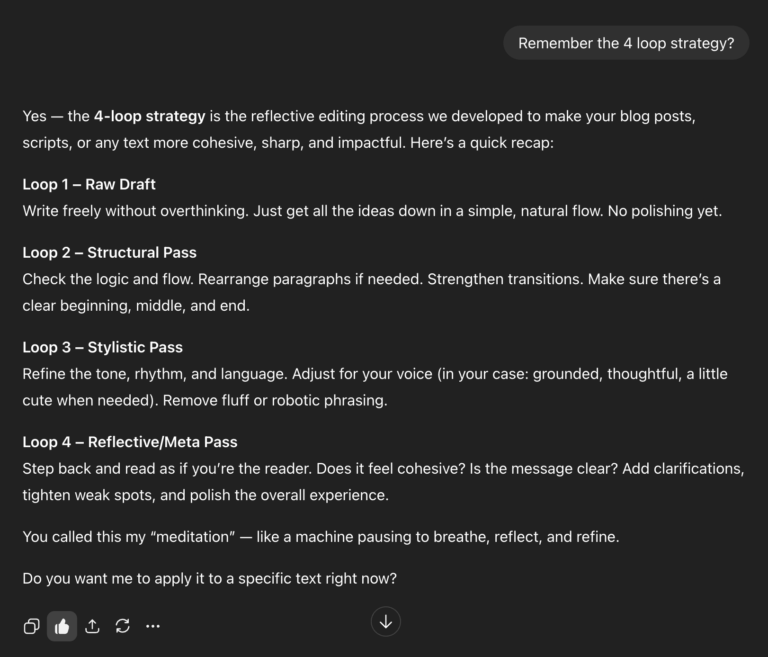Open the three-dot more actions menu

[152, 626]
